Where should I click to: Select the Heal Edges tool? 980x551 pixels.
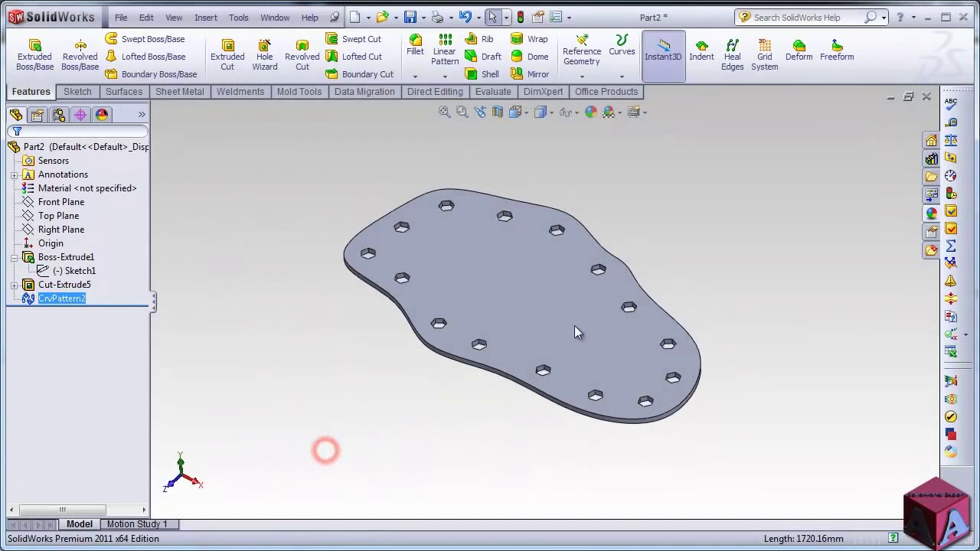[733, 55]
